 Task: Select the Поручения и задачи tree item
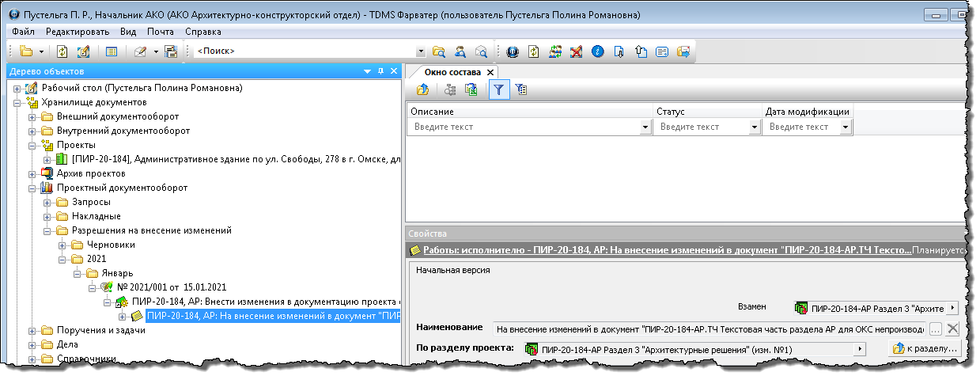pyautogui.click(x=101, y=330)
